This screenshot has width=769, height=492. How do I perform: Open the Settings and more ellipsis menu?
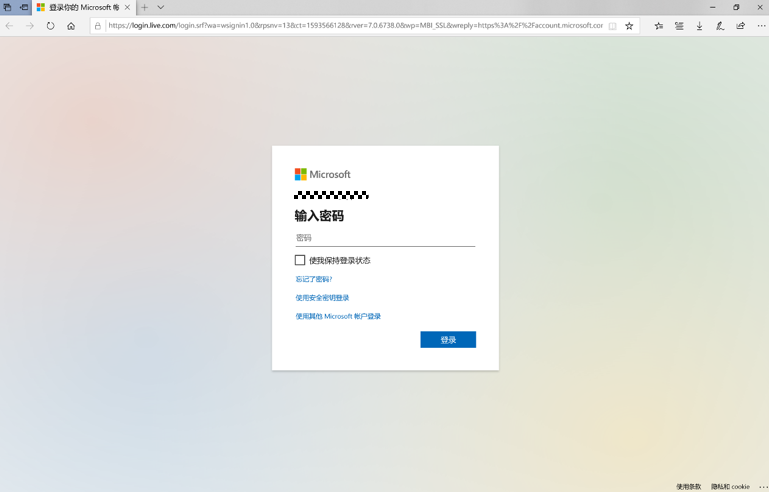759,26
